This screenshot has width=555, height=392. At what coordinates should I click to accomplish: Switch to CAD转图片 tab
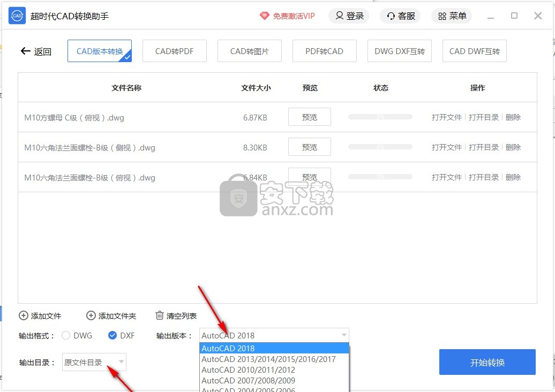pos(250,51)
